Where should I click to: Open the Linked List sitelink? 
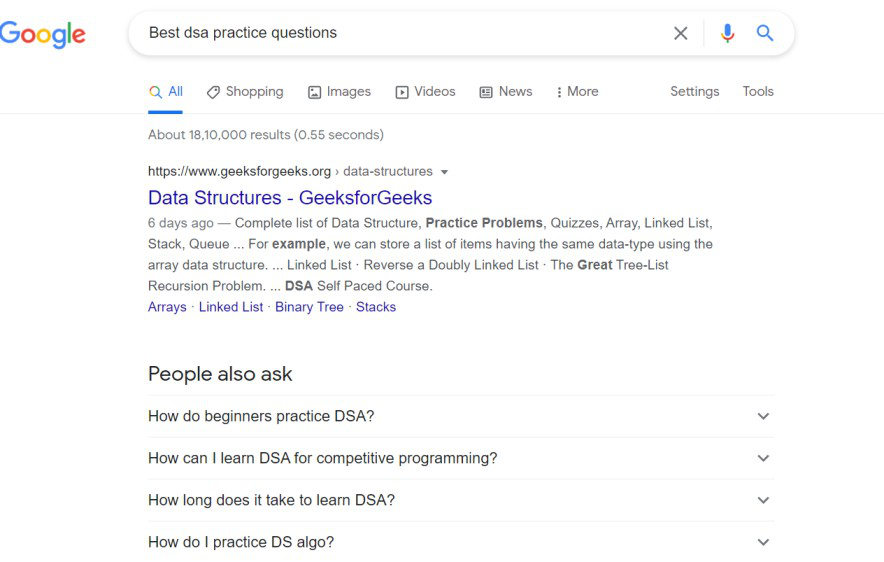[231, 307]
